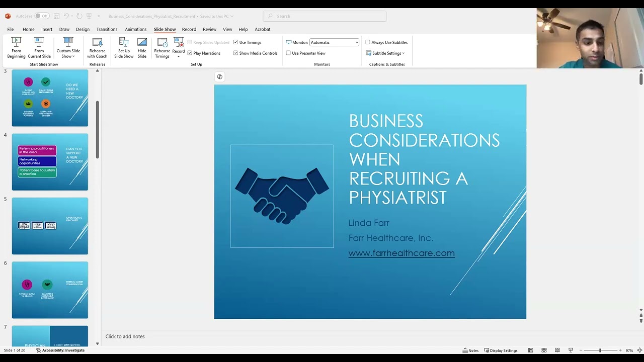This screenshot has width=644, height=362.
Task: Click the www.farrhealthcare.com link
Action: pos(401,253)
